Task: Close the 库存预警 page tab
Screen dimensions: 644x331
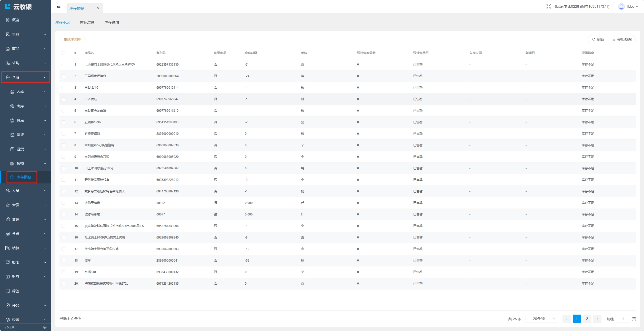Action: pyautogui.click(x=98, y=8)
